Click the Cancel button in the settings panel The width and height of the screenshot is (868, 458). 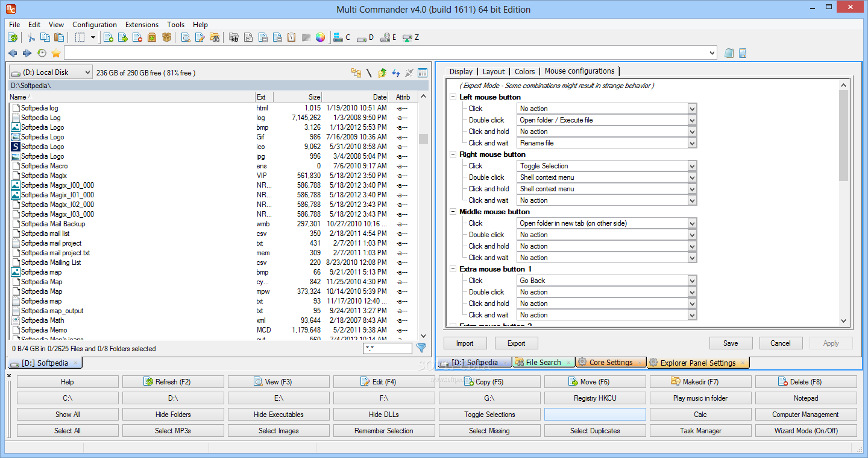(781, 343)
